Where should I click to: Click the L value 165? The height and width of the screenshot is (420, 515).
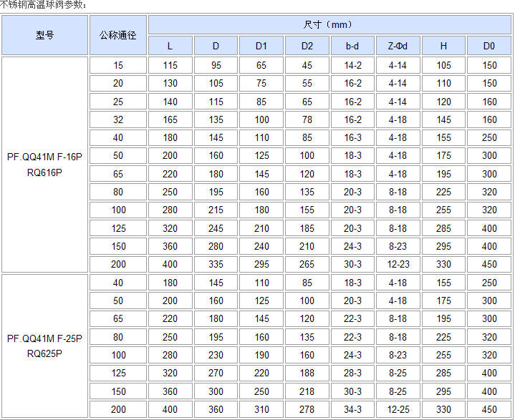tap(170, 119)
